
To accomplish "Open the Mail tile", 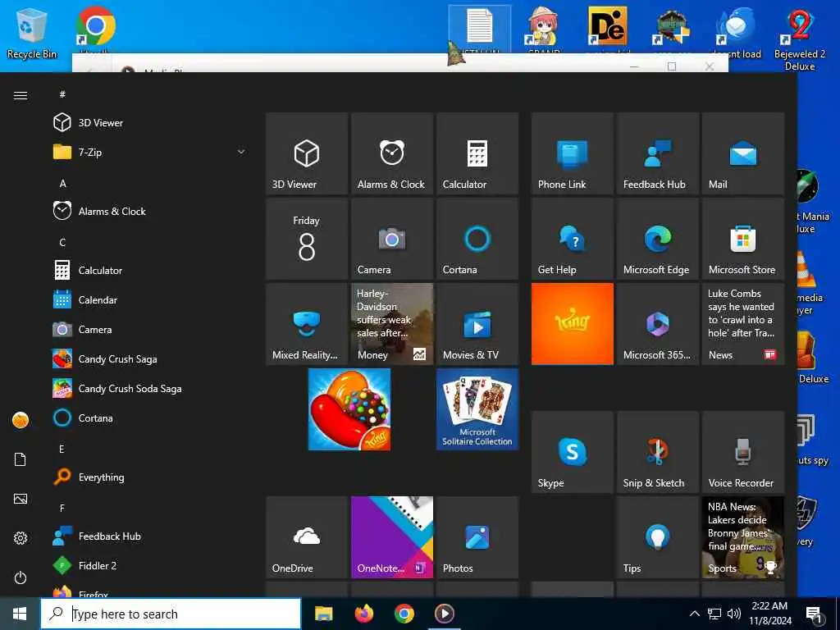I will pyautogui.click(x=742, y=153).
